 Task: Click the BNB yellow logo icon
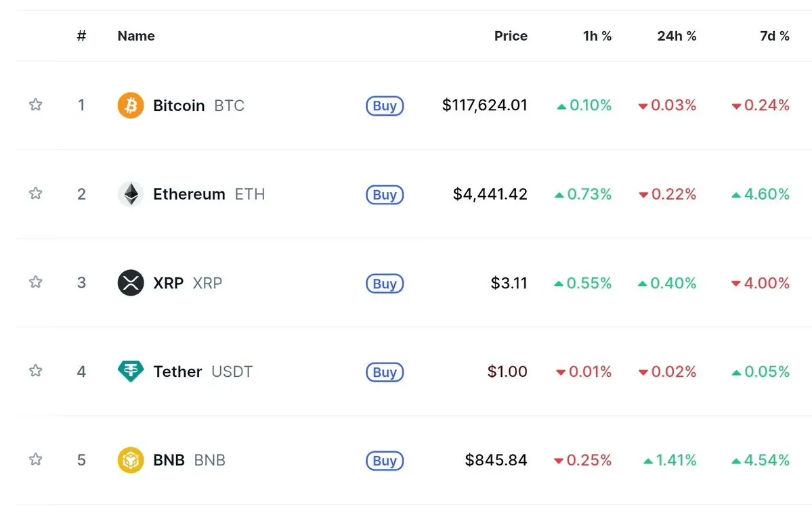[x=131, y=460]
